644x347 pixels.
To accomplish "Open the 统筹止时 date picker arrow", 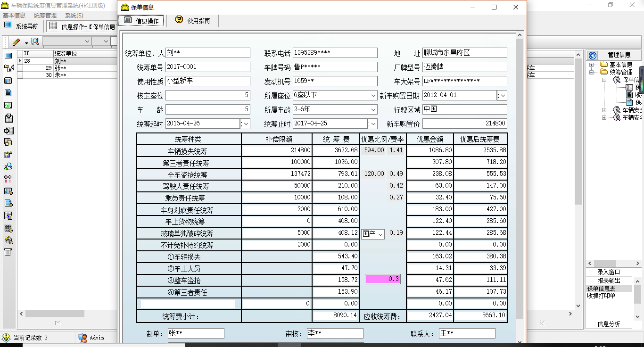I will [x=372, y=124].
